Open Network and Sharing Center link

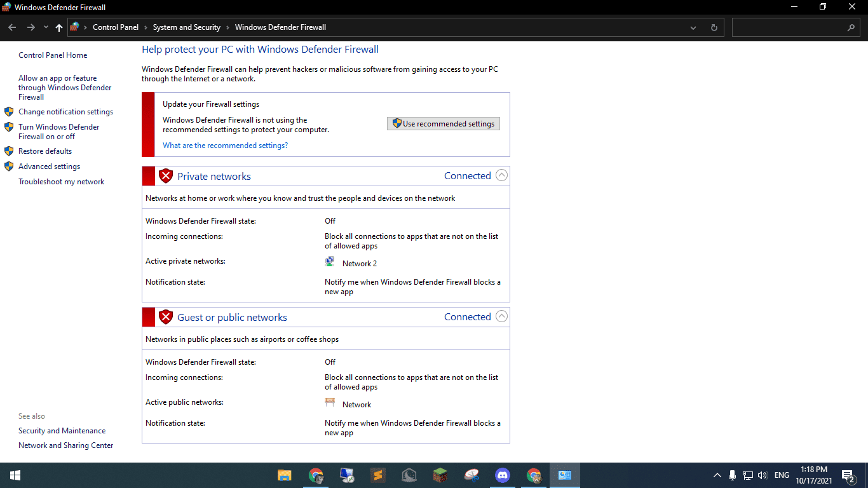pyautogui.click(x=66, y=445)
